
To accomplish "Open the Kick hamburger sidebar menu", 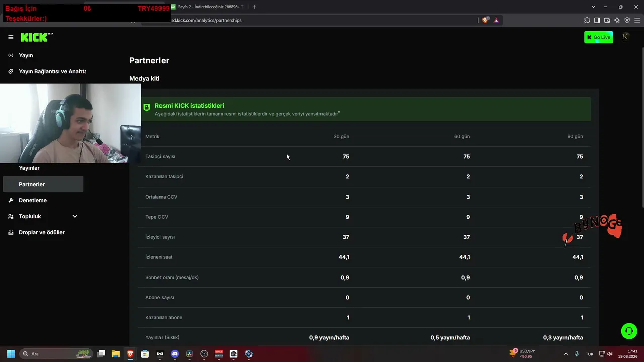I will point(11,37).
